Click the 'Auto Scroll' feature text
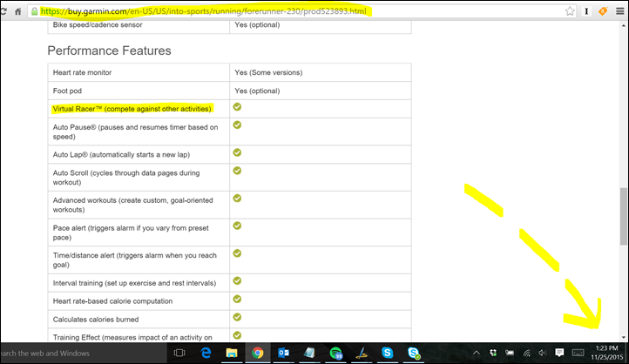 (x=126, y=178)
